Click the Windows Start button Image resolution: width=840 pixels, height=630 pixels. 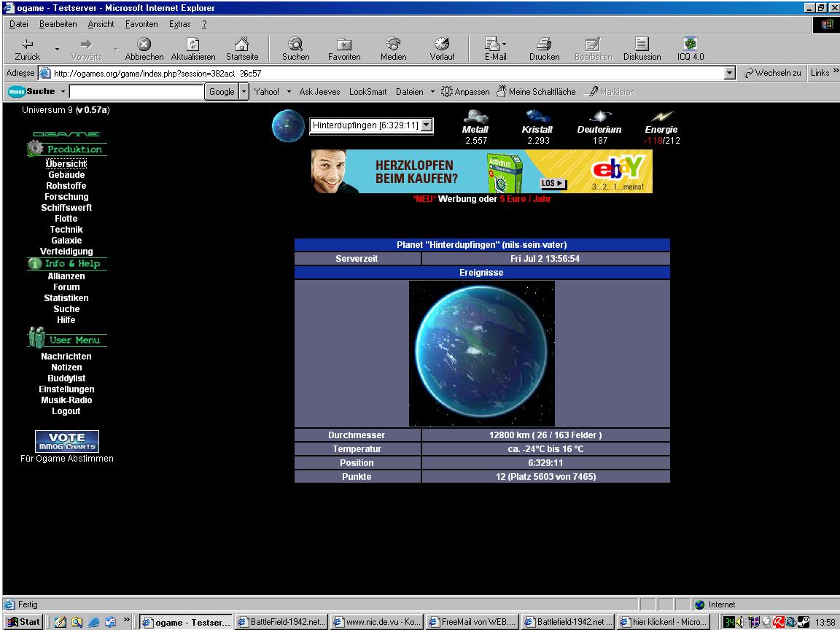click(22, 622)
